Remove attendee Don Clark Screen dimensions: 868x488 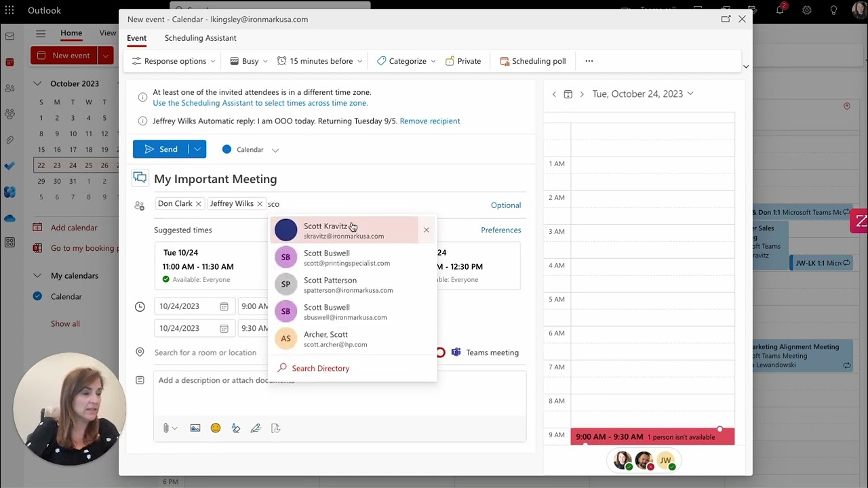[x=198, y=203]
